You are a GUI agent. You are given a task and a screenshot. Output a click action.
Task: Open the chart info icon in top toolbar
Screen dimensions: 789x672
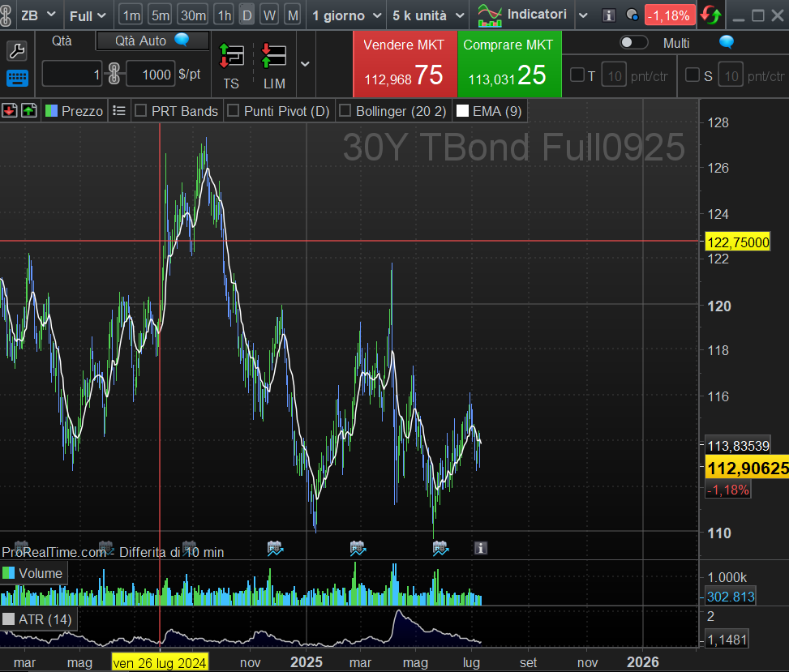(610, 15)
